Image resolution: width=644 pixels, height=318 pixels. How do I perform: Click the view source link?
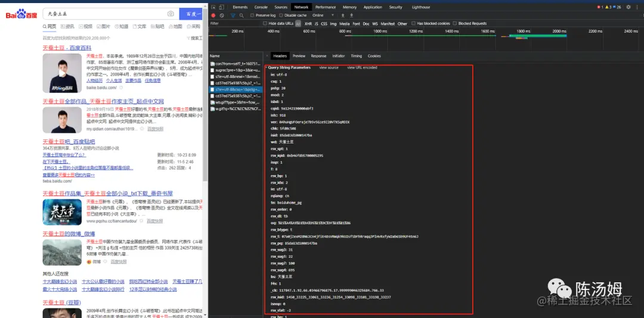(329, 67)
